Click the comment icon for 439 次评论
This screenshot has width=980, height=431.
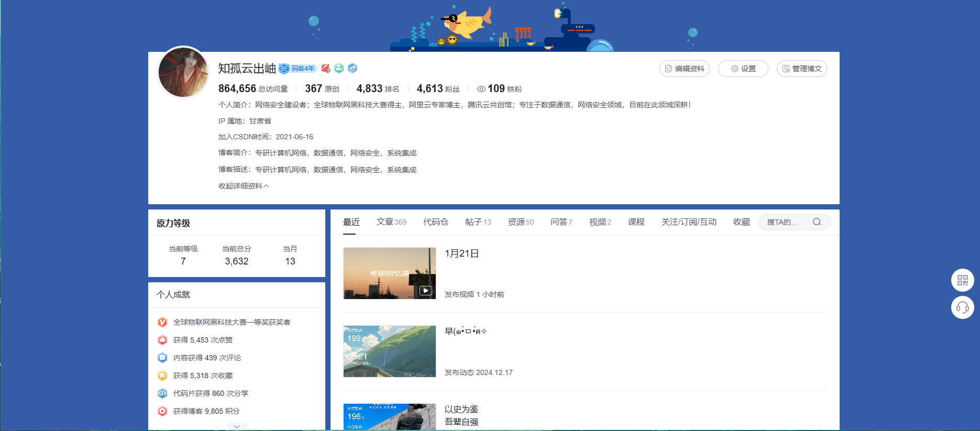click(x=162, y=358)
